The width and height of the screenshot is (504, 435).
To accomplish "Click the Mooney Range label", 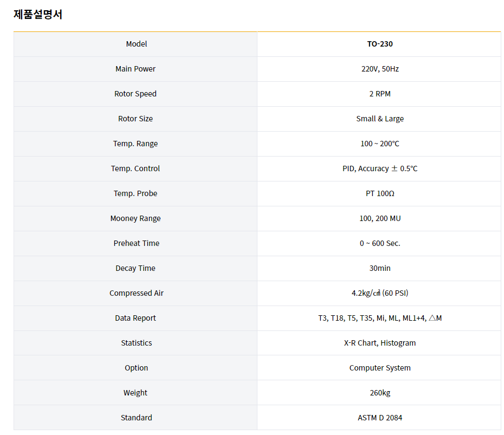I will pos(135,218).
